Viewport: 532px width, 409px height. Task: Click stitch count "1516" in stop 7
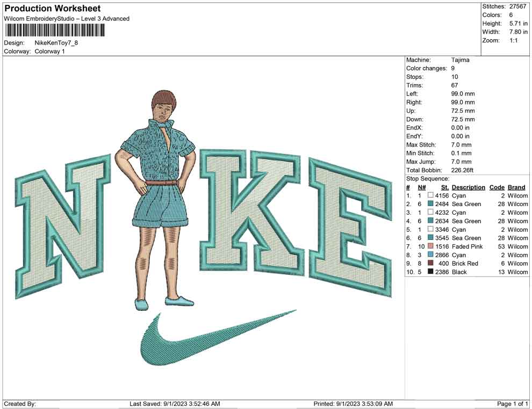(x=442, y=246)
